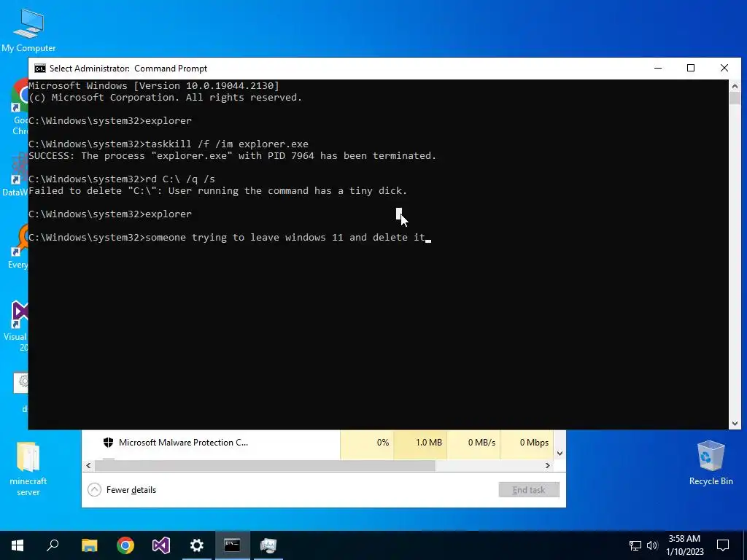Open Google Chrome from taskbar
The image size is (747, 560).
(125, 545)
